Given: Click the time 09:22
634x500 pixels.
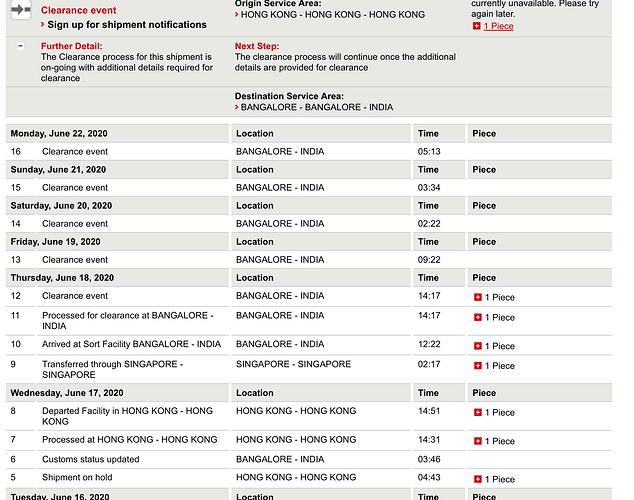Looking at the screenshot, I should (429, 259).
